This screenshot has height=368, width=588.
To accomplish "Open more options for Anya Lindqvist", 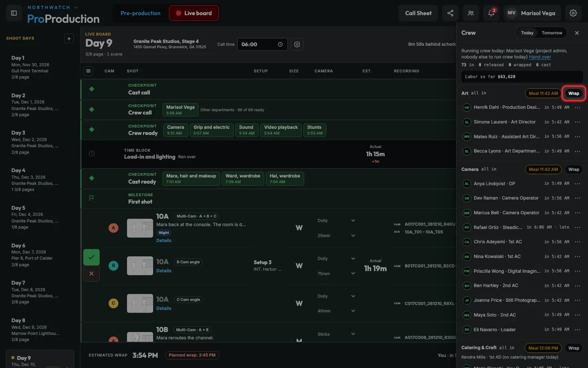I will point(577,184).
